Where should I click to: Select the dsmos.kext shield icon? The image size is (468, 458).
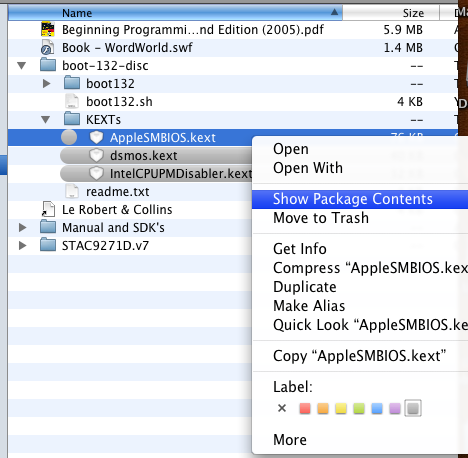(x=96, y=155)
